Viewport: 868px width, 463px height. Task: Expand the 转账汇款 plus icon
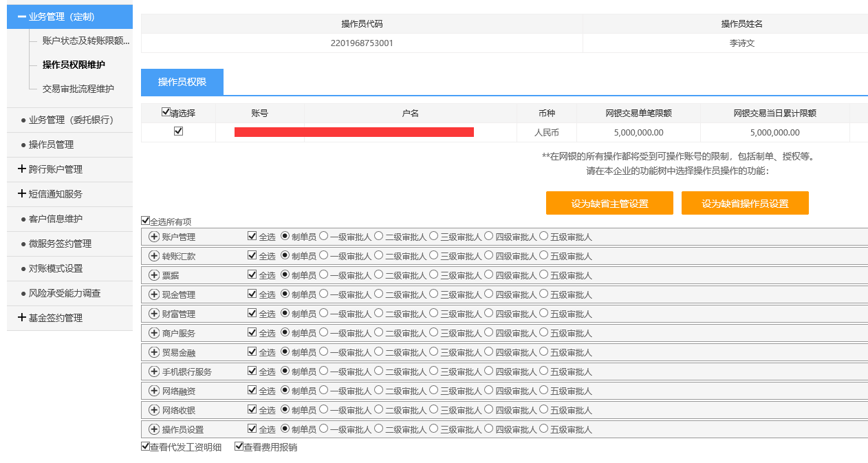(154, 256)
